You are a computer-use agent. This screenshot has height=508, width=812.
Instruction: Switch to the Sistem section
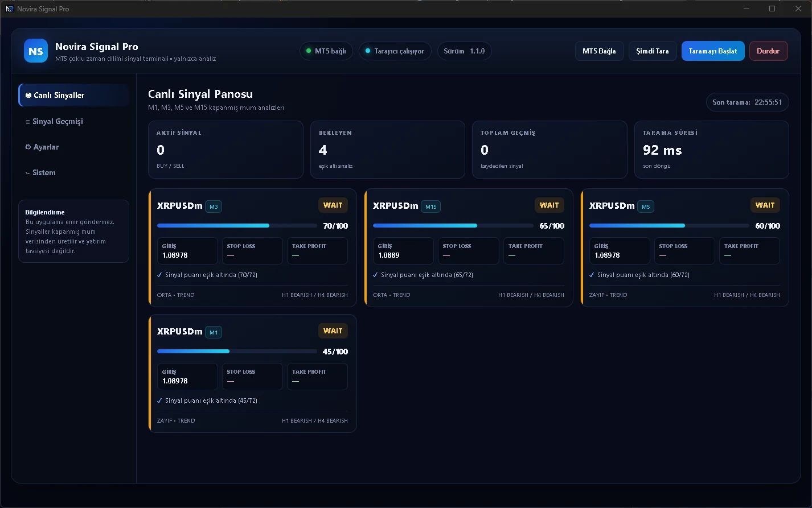coord(74,172)
